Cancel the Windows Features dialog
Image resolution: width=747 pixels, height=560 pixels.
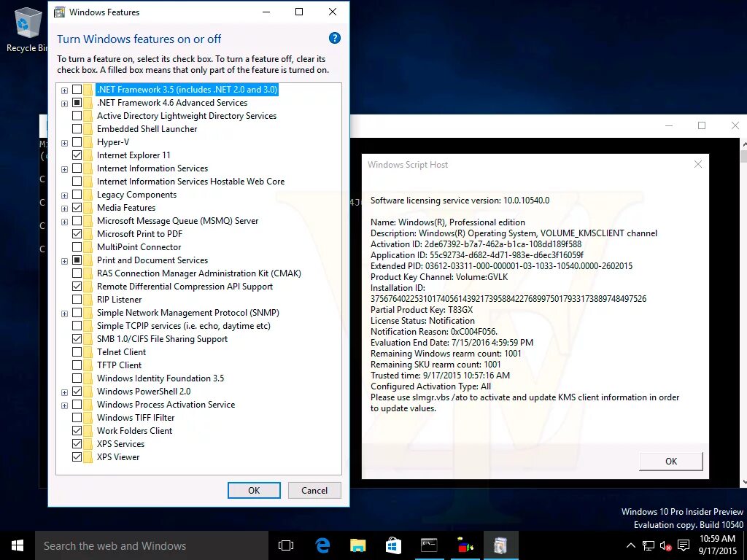(x=314, y=490)
